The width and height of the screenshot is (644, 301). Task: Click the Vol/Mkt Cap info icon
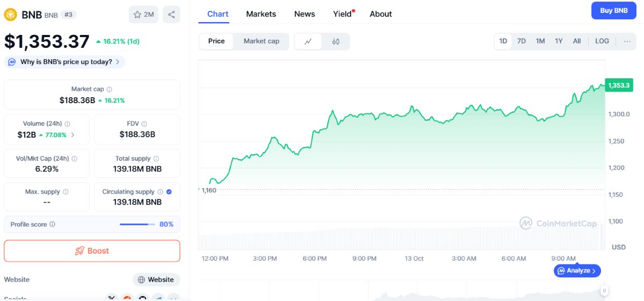74,159
